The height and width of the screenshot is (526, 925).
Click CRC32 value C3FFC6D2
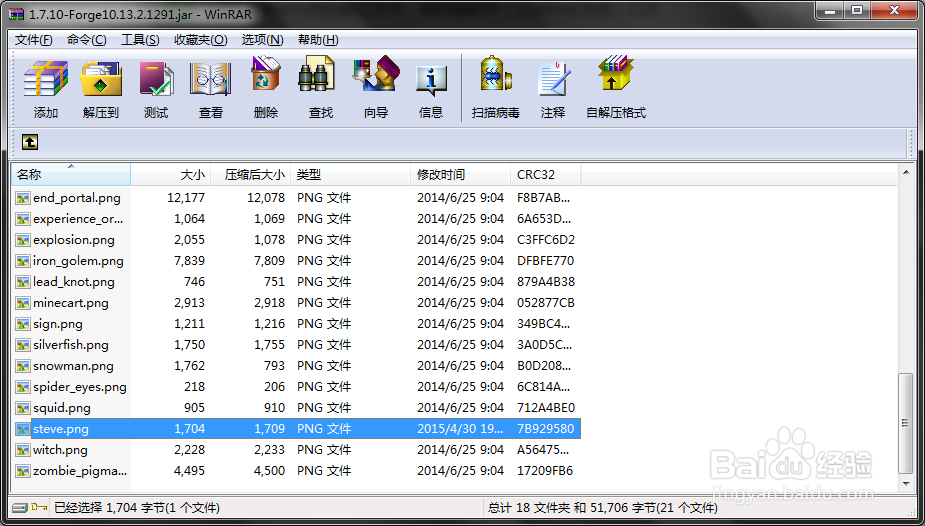click(546, 239)
